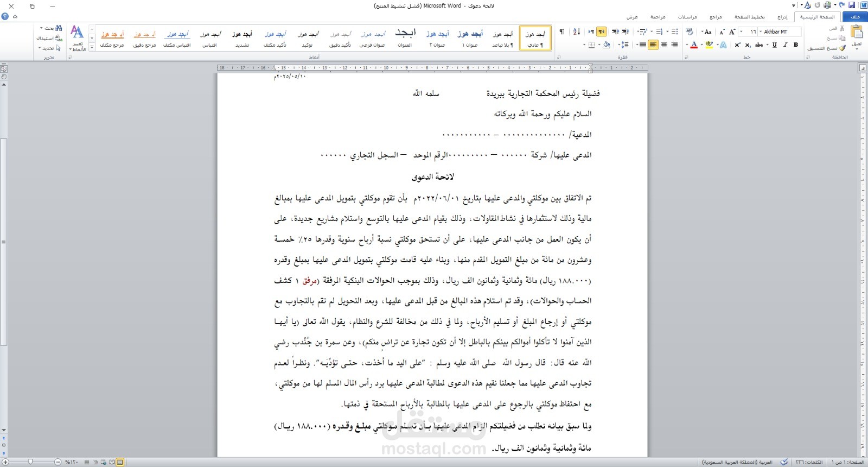
Task: Apply subscript formatting (x₂)
Action: pos(748,45)
